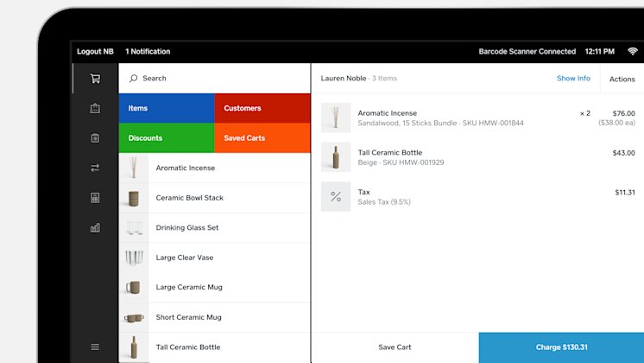Click in the Search field
This screenshot has height=363, width=644.
click(214, 78)
